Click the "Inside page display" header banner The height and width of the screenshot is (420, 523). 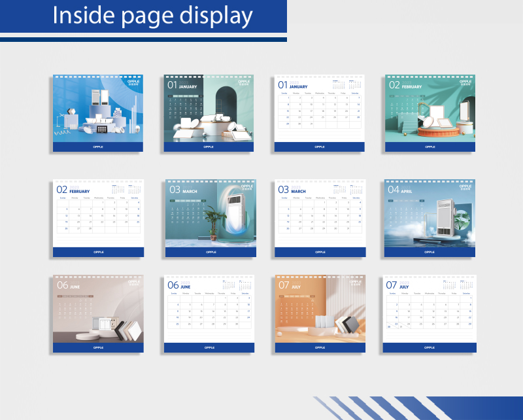(x=143, y=16)
